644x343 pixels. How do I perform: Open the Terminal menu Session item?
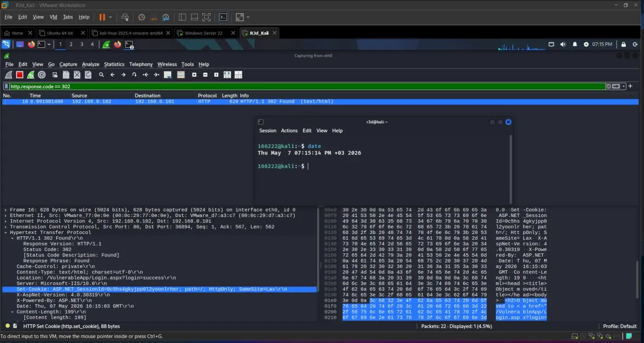click(x=267, y=131)
